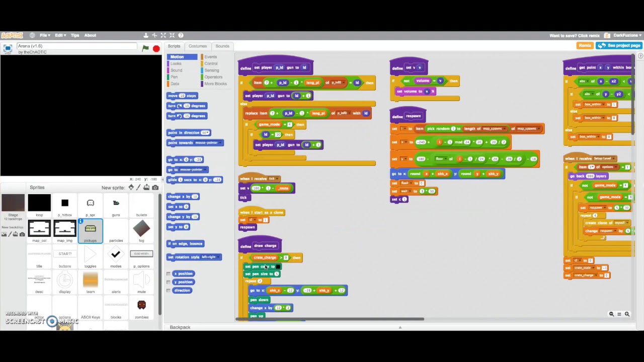Viewport: 644px width, 362px height.
Task: Upload backdrop from file
Action: (x=16, y=234)
